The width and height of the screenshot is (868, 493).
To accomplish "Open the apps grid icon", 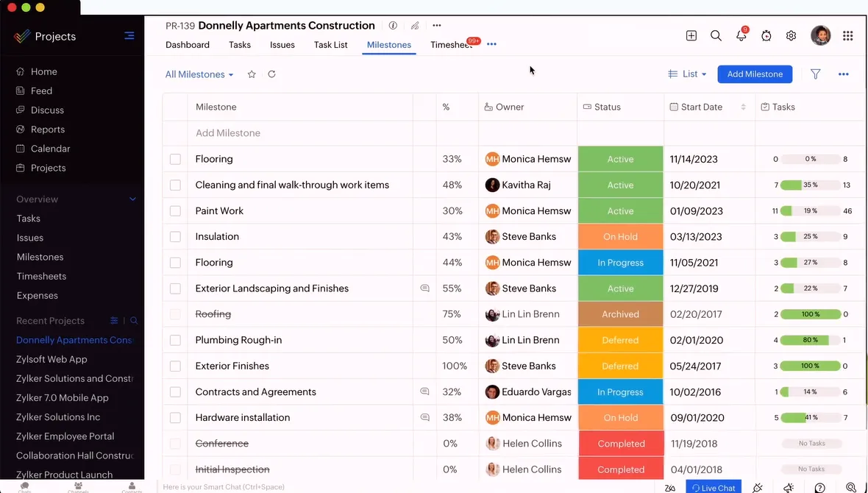I will click(x=847, y=35).
